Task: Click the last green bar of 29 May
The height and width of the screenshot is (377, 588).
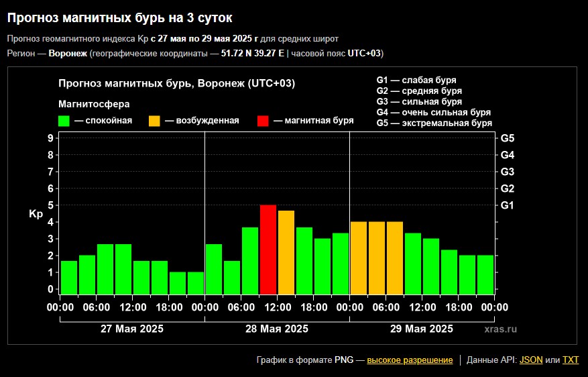Action: [x=485, y=274]
